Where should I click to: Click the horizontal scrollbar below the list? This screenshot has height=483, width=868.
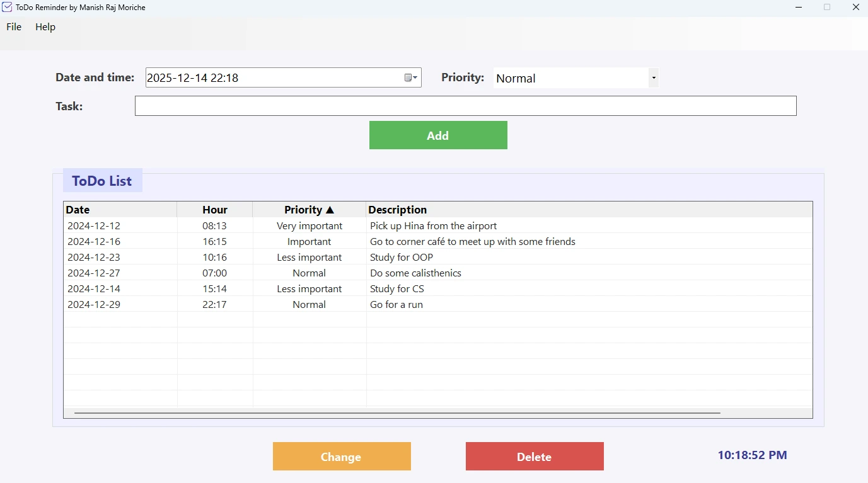tap(397, 412)
